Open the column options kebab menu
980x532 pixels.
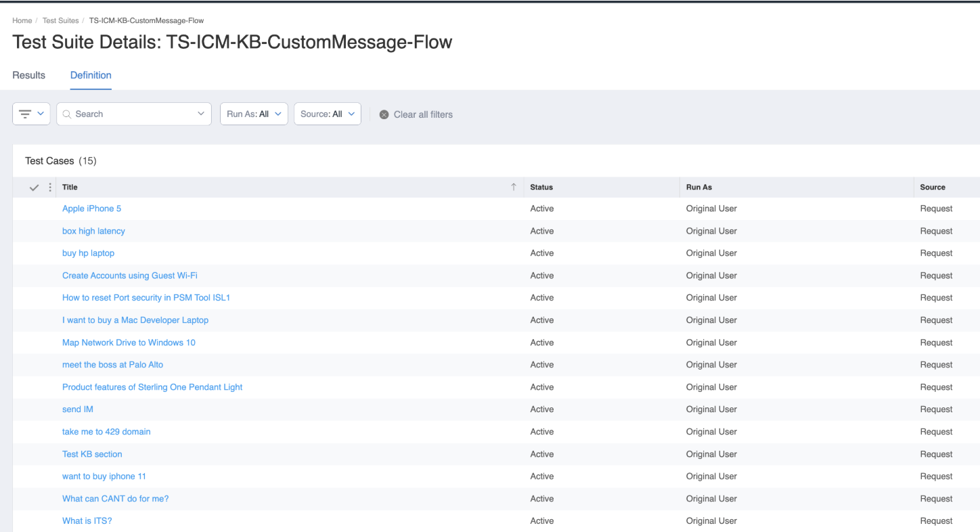pyautogui.click(x=50, y=187)
